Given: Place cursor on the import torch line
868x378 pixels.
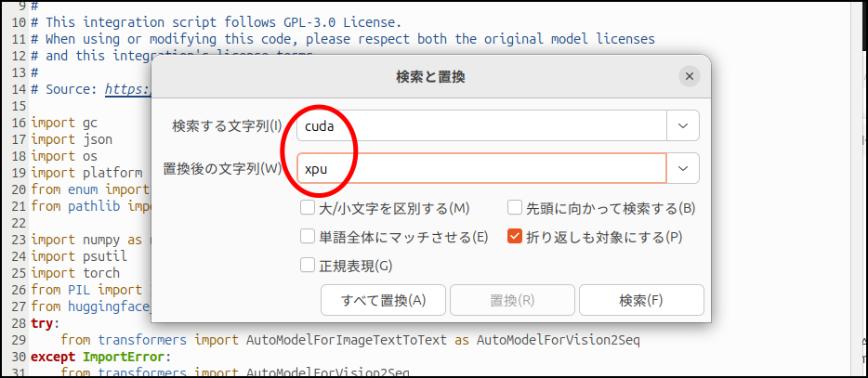Looking at the screenshot, I should pos(75,273).
